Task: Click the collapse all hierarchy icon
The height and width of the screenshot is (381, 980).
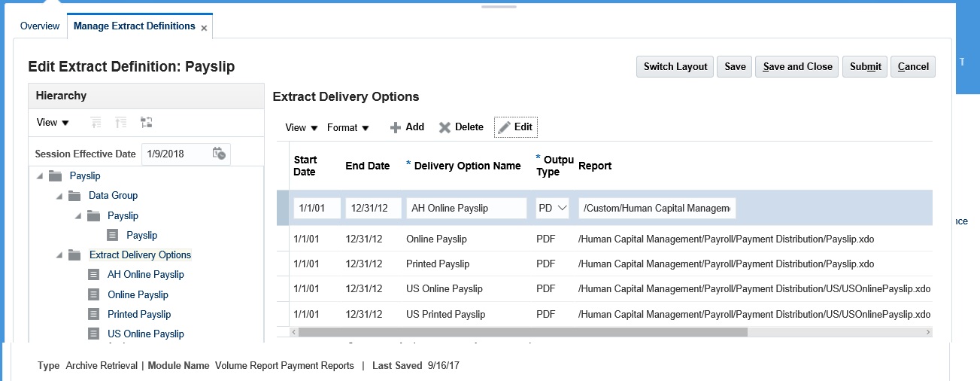Action: pos(120,122)
